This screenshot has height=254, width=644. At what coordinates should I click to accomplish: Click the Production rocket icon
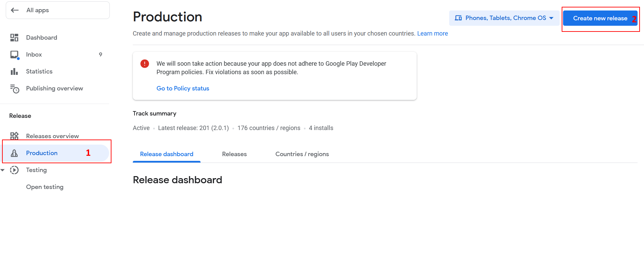14,153
